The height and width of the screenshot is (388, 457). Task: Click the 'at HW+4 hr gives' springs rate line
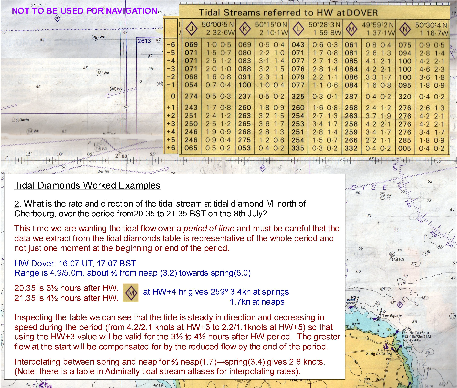click(216, 292)
